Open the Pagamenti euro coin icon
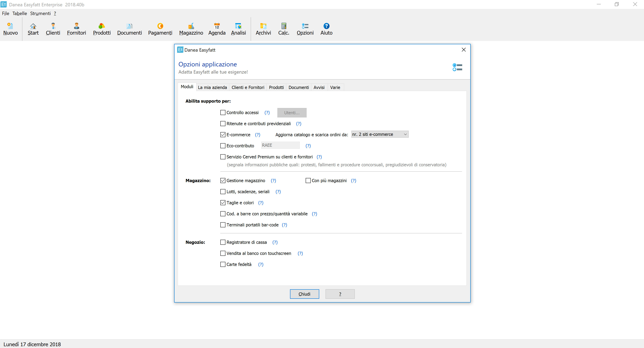Image resolution: width=644 pixels, height=348 pixels. point(160,26)
